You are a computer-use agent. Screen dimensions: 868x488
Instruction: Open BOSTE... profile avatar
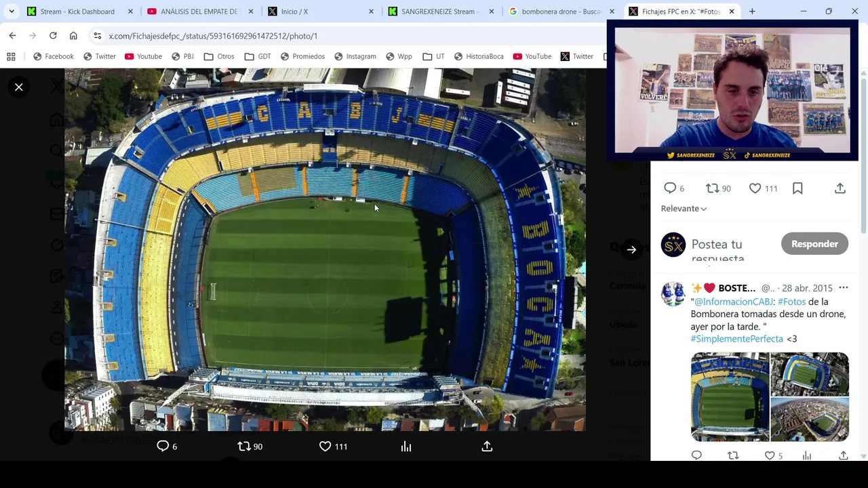673,293
